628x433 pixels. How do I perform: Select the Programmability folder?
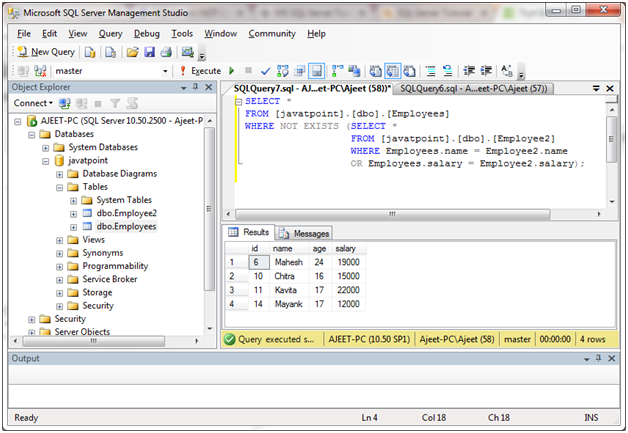click(x=115, y=266)
